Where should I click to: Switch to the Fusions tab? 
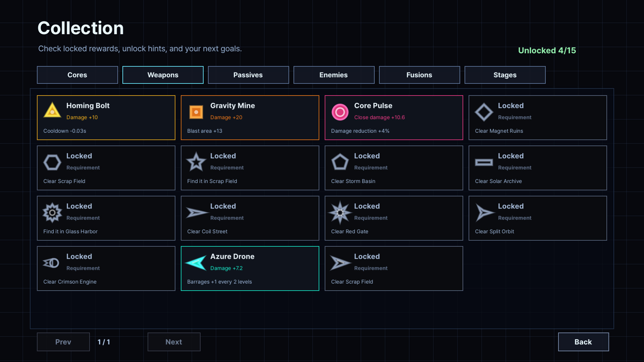(420, 75)
